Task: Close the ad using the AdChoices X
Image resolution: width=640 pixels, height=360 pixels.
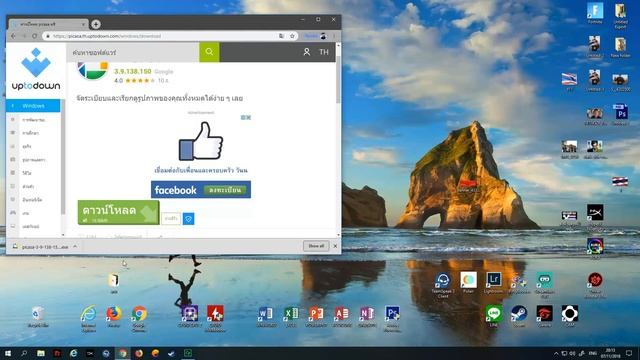Action: [x=248, y=118]
